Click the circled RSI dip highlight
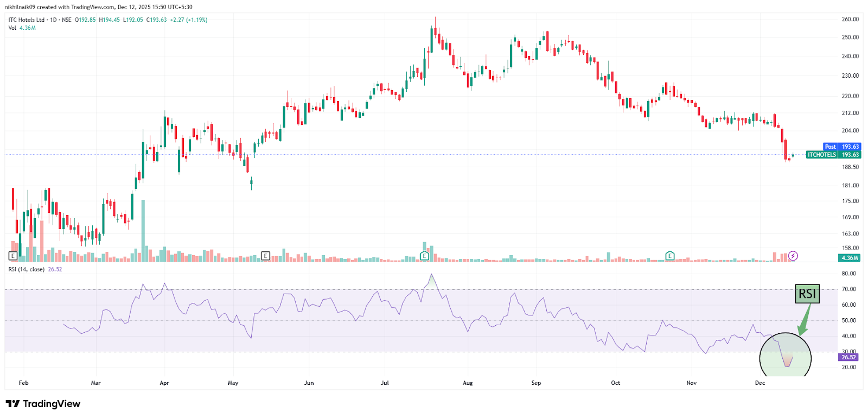The width and height of the screenshot is (868, 418). pos(786,356)
